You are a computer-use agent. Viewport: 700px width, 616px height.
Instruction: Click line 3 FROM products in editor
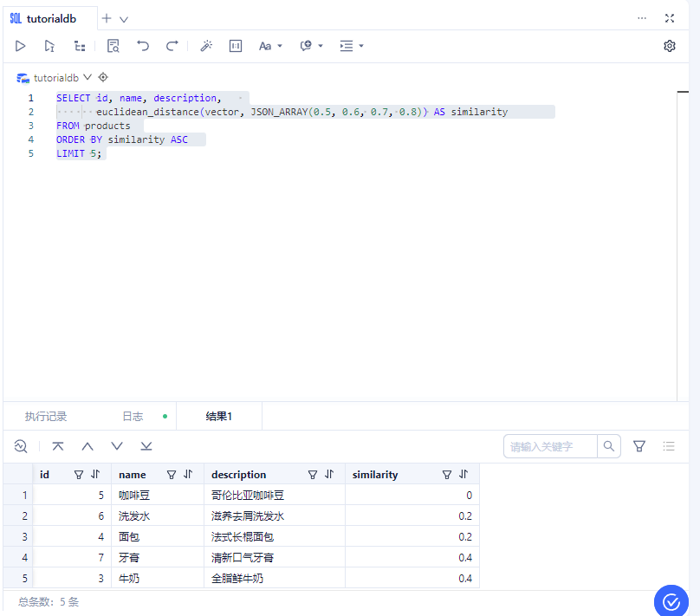pyautogui.click(x=94, y=126)
